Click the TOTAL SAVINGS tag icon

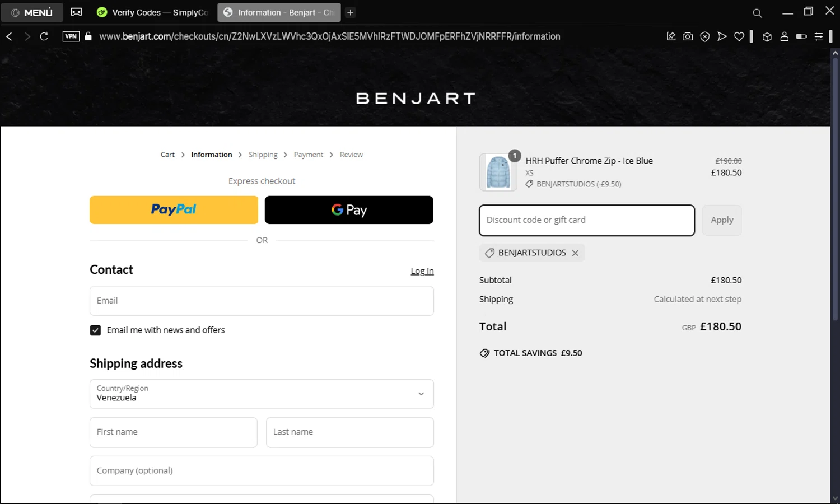[x=484, y=353]
